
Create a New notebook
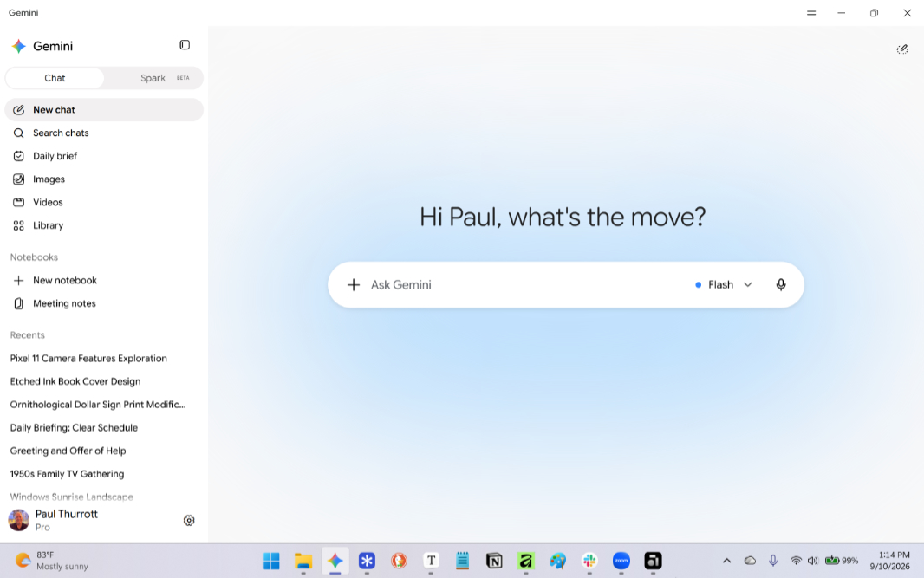(x=104, y=281)
